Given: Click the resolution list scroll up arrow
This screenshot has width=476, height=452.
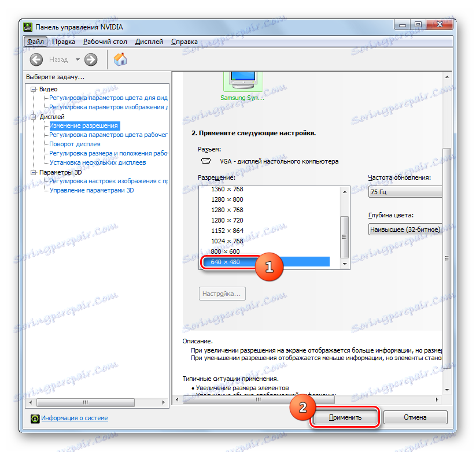Looking at the screenshot, I should 345,192.
